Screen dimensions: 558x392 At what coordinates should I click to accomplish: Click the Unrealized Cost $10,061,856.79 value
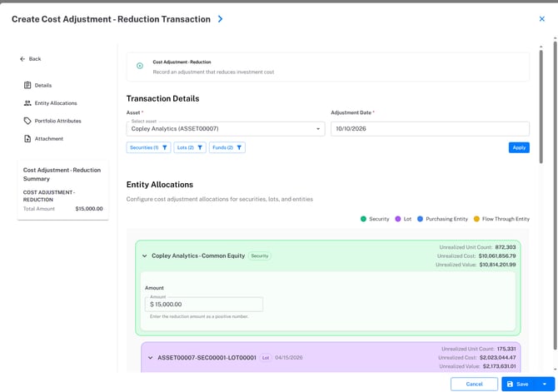click(x=497, y=256)
